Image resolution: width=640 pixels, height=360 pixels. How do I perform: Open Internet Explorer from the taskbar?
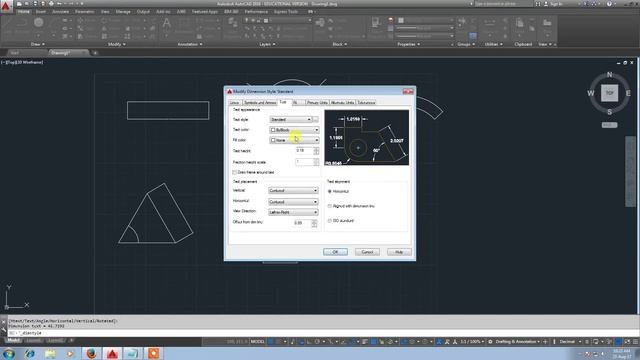[x=29, y=353]
